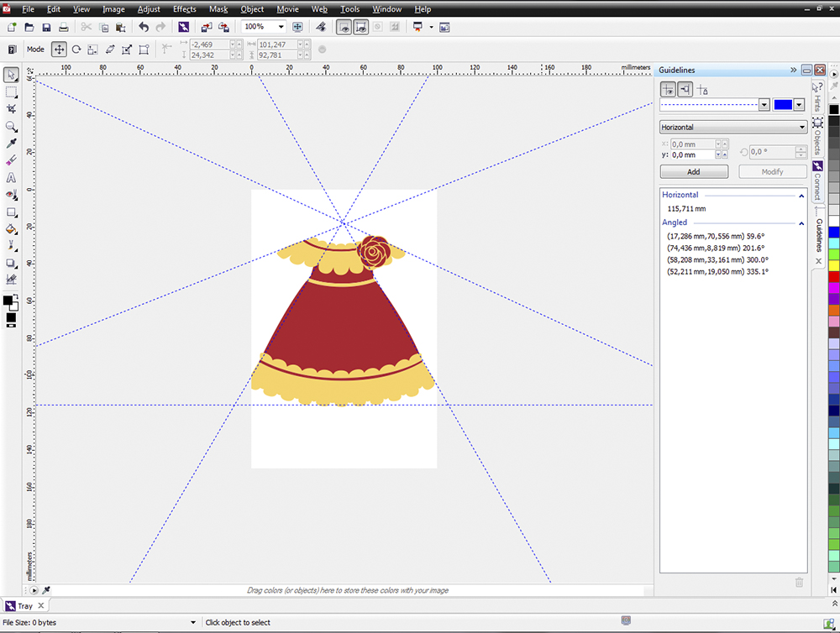Viewport: 840px width, 633px height.
Task: Activate the Text tool
Action: pyautogui.click(x=12, y=177)
